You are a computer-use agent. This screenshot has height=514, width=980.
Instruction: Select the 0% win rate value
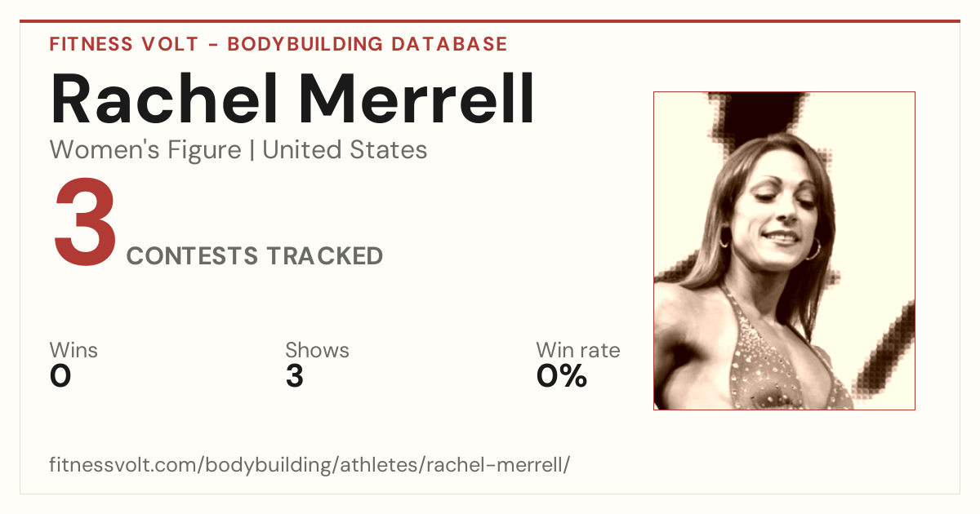pyautogui.click(x=562, y=376)
